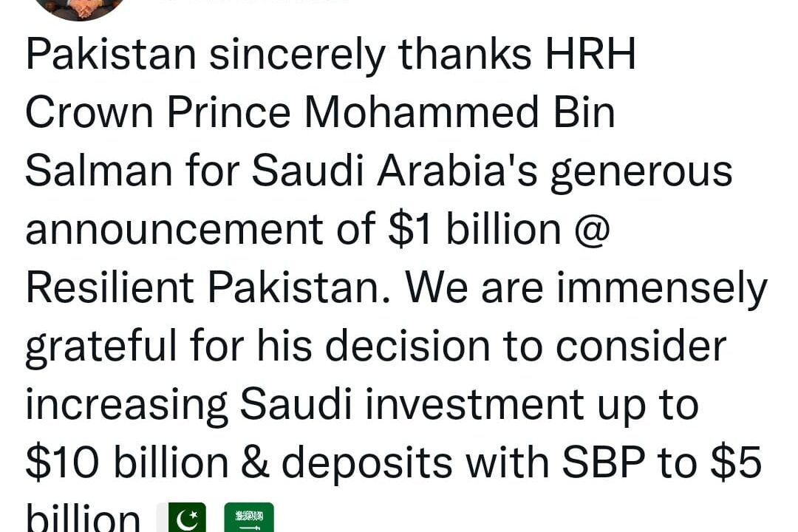This screenshot has width=798, height=532.
Task: Click the word Salman
Action: click(x=99, y=171)
